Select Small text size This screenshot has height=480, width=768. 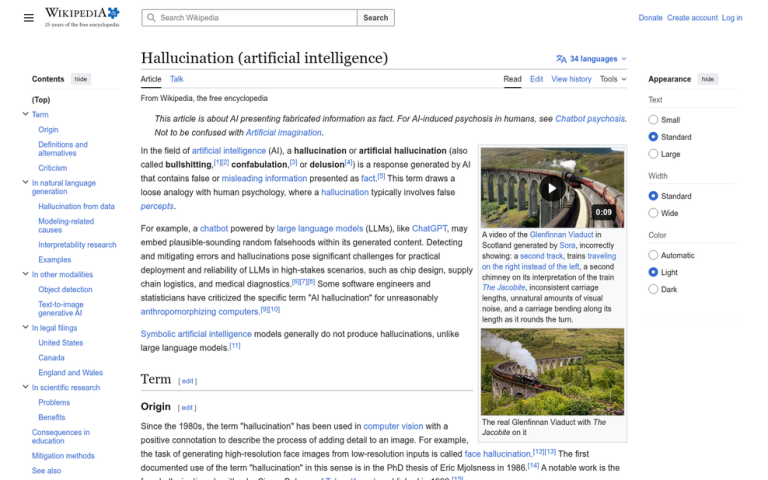point(653,120)
